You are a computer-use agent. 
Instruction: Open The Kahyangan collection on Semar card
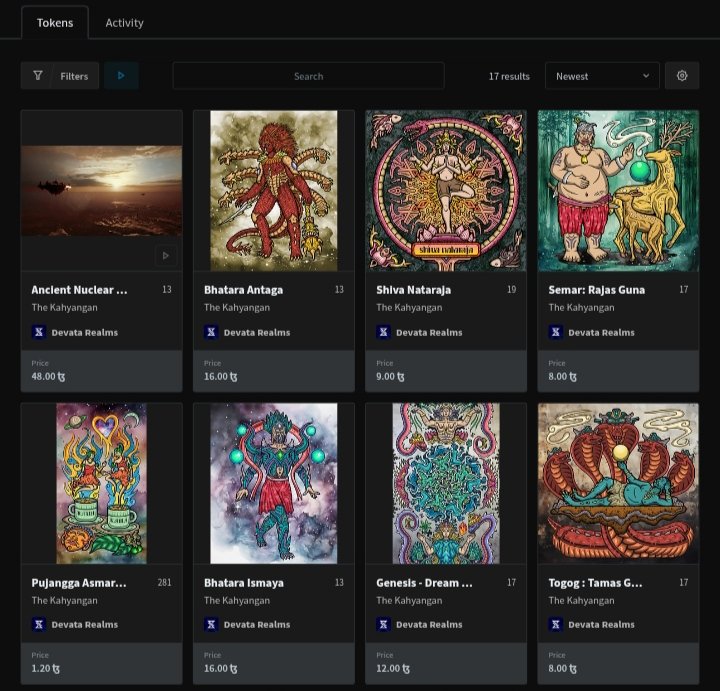[x=581, y=308]
